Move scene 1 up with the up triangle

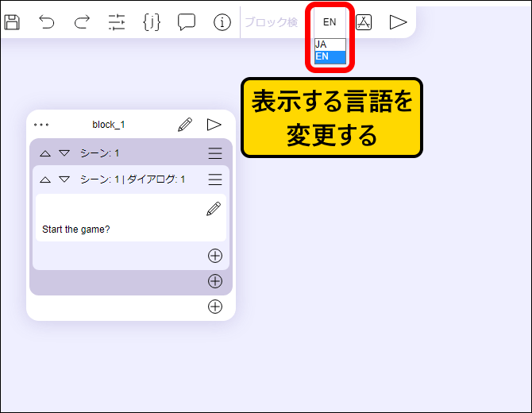point(45,153)
